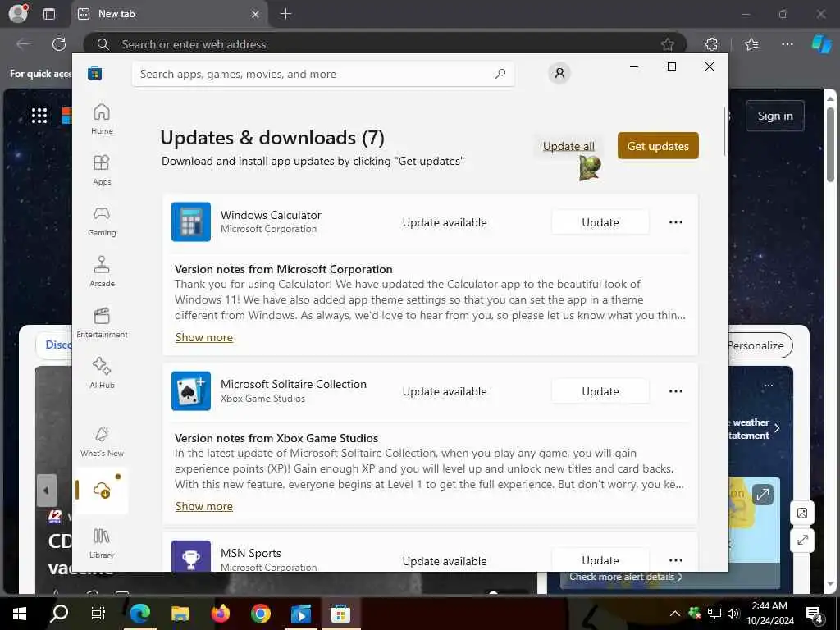Click in the Store search apps field
Image resolution: width=840 pixels, height=630 pixels.
coord(323,74)
